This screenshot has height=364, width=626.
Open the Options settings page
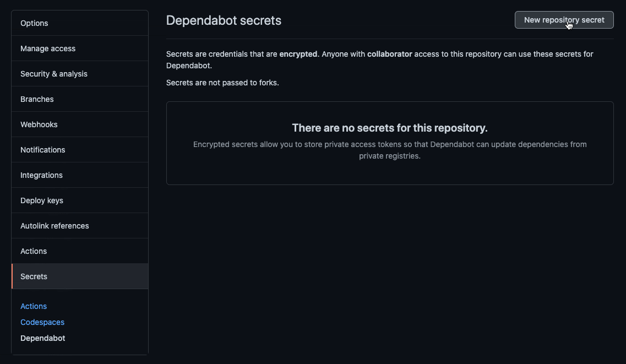(x=34, y=23)
